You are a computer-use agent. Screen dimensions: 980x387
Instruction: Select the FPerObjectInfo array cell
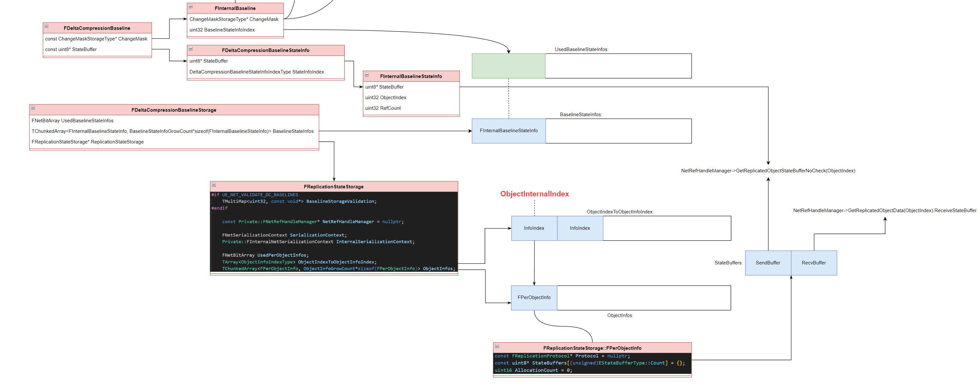(534, 297)
